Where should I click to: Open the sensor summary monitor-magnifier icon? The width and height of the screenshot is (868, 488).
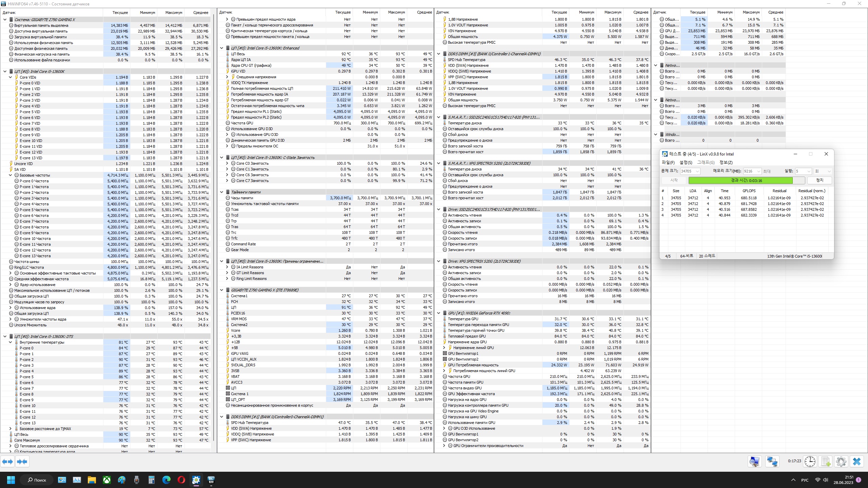point(754,462)
